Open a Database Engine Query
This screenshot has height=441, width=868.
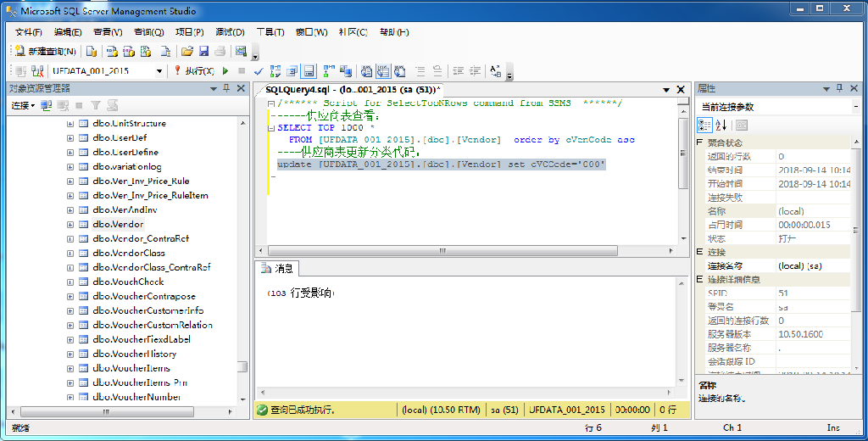tap(92, 52)
